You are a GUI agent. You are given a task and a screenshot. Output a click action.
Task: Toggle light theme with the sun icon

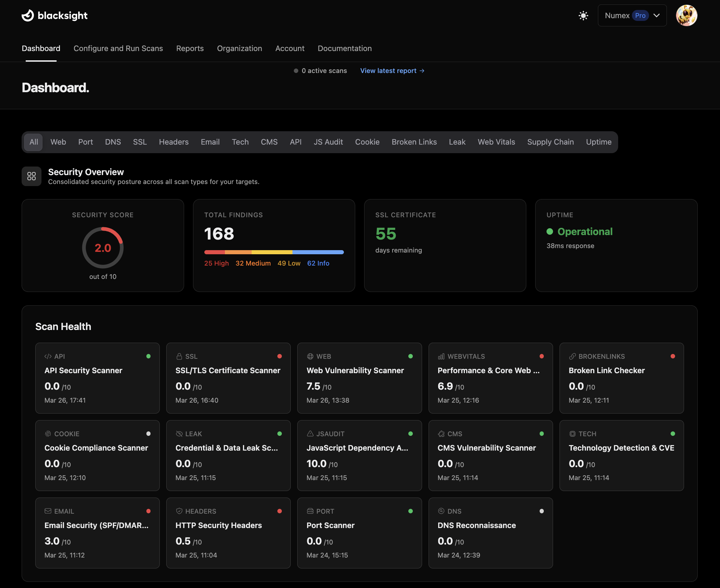point(583,15)
